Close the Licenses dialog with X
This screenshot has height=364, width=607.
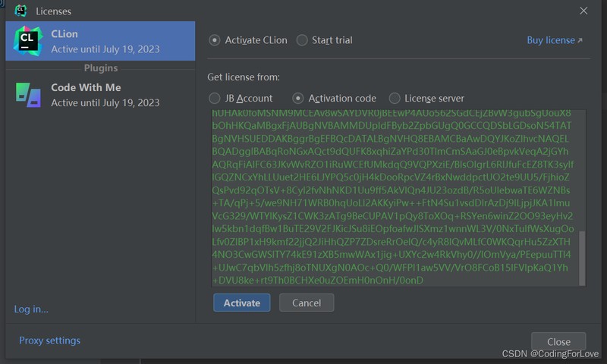[x=583, y=11]
